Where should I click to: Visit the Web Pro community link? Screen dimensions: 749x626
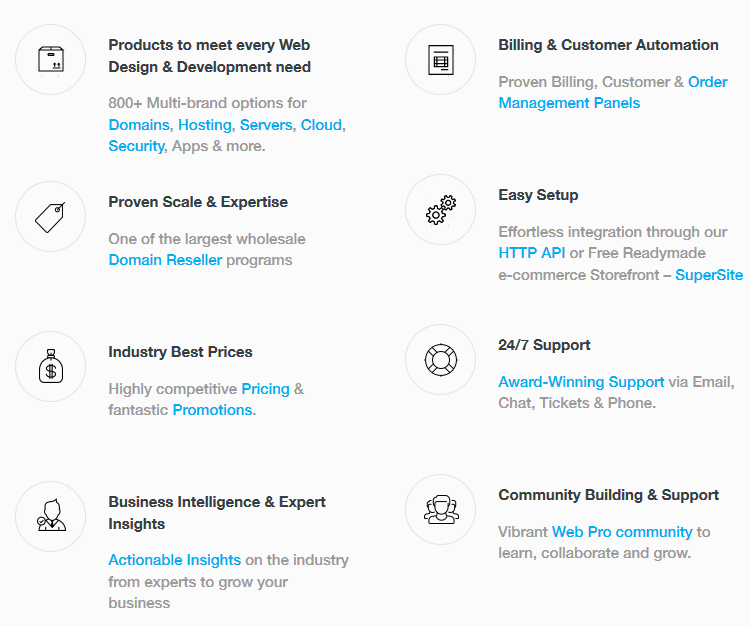click(x=622, y=532)
